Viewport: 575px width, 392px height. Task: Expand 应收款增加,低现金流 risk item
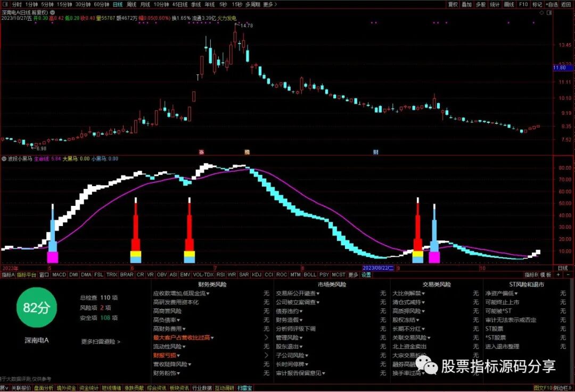181,294
